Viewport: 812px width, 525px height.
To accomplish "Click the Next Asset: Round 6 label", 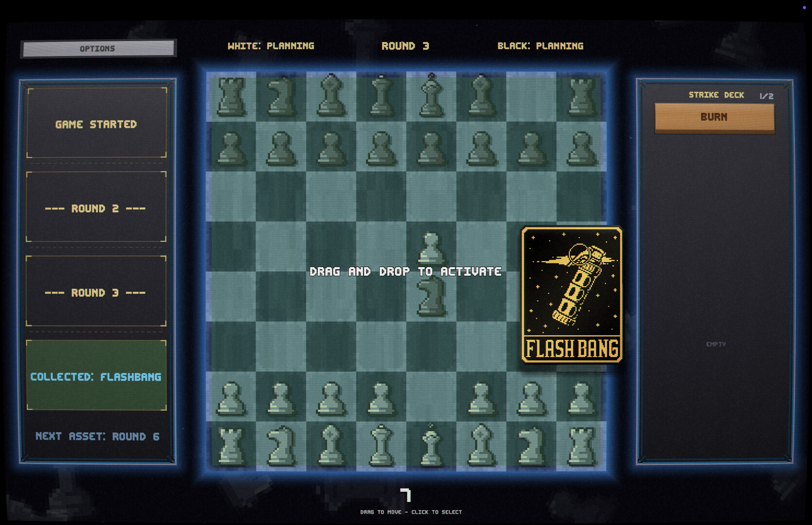I will click(97, 437).
